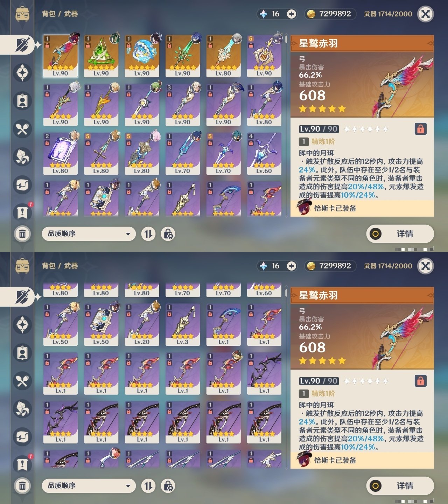This screenshot has width=448, height=504.
Task: Select the Weapons tab in bottom sidebar
Action: [x=22, y=297]
